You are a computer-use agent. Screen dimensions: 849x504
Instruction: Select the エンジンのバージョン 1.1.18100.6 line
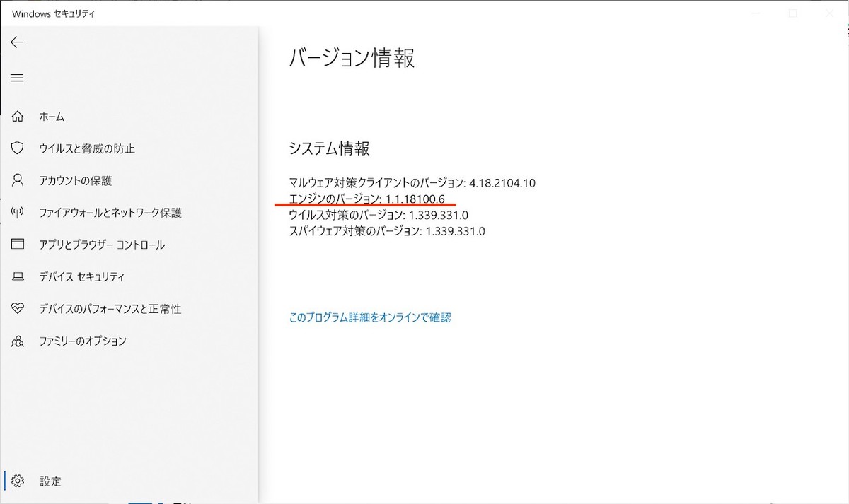(x=367, y=199)
